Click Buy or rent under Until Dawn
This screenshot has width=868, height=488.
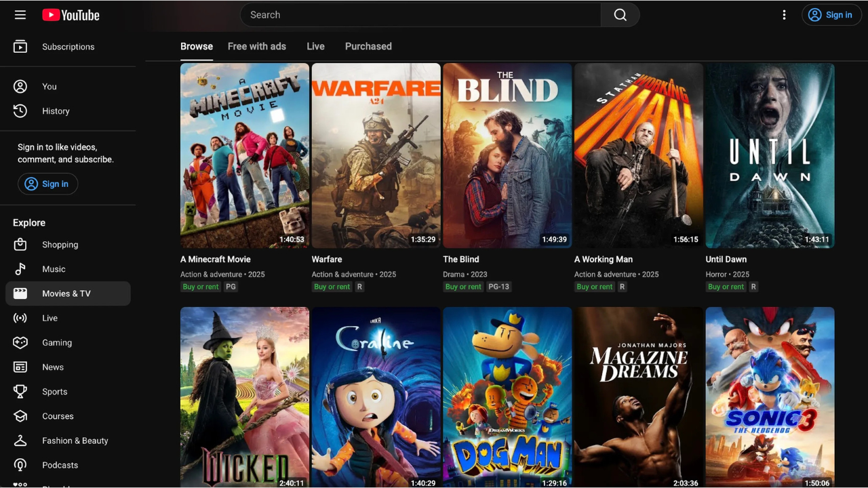(x=726, y=287)
